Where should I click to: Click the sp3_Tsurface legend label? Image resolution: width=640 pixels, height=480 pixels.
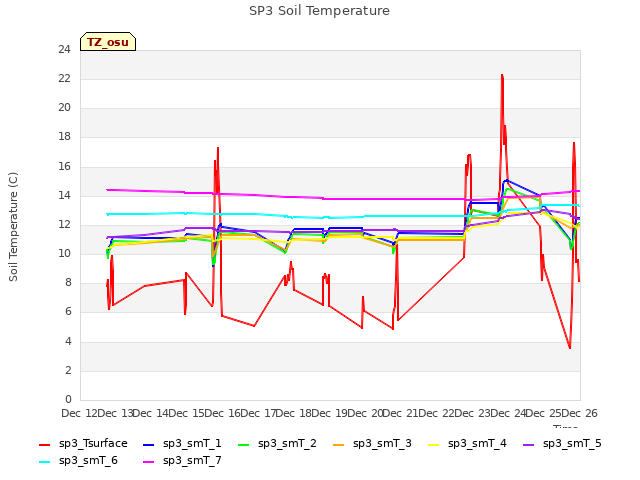tap(93, 443)
